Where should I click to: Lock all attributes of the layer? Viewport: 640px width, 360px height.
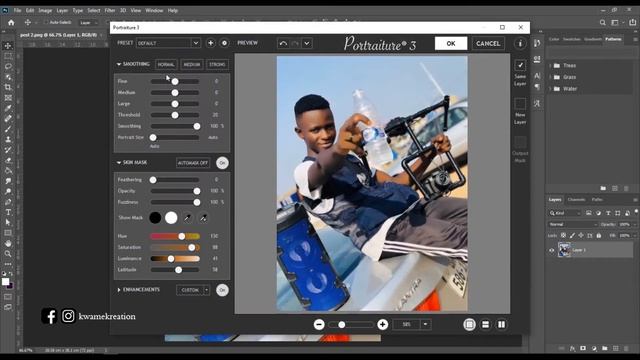(x=599, y=236)
